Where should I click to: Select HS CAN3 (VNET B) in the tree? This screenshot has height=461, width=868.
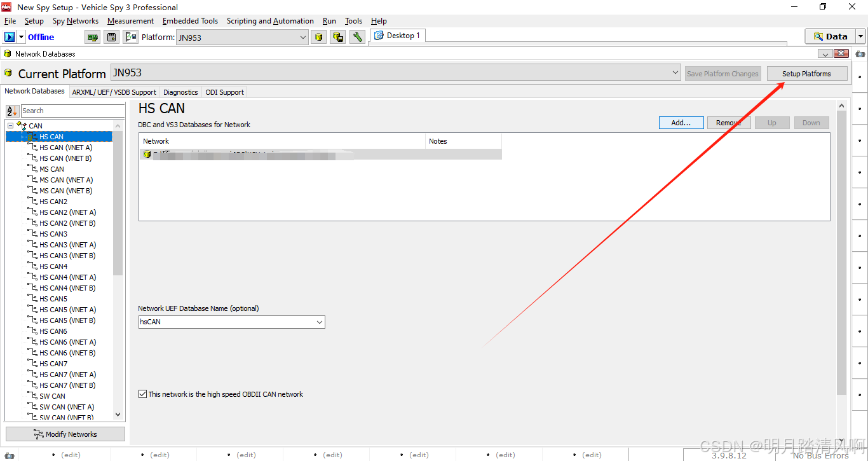(x=67, y=256)
